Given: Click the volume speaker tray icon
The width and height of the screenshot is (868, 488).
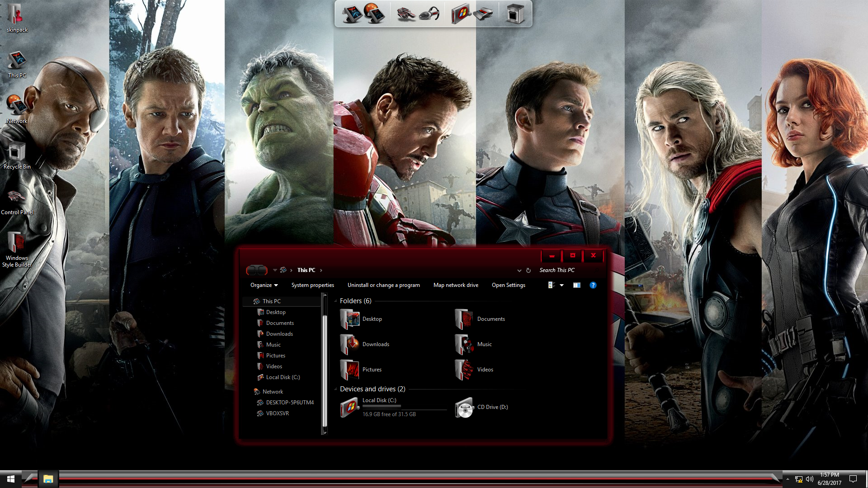Looking at the screenshot, I should coord(809,479).
